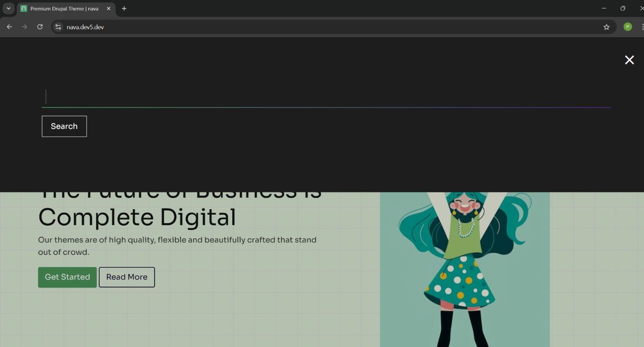The height and width of the screenshot is (347, 644).
Task: Go forward using the forward arrow
Action: tap(24, 27)
